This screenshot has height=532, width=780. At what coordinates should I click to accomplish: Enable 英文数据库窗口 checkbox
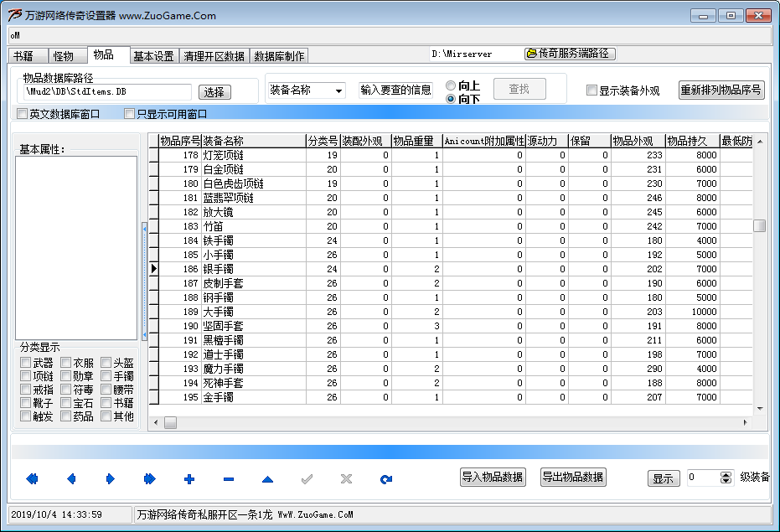[22, 114]
